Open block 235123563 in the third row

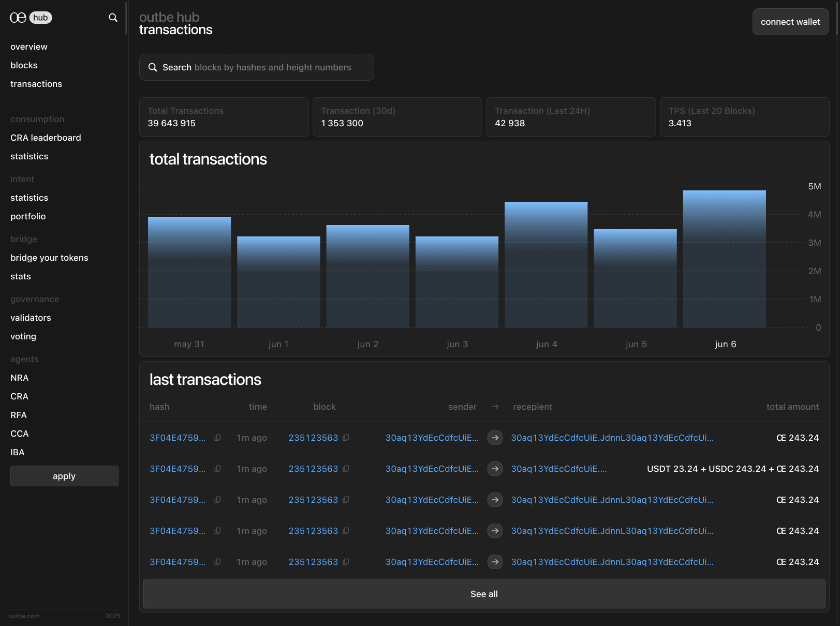[x=313, y=500]
